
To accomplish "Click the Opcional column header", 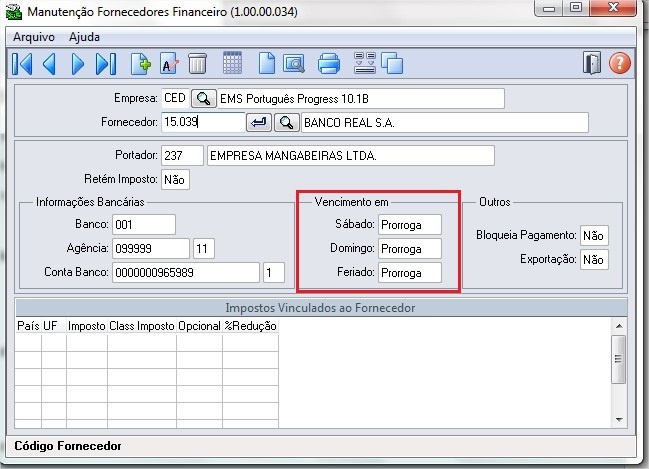I will pos(200,326).
